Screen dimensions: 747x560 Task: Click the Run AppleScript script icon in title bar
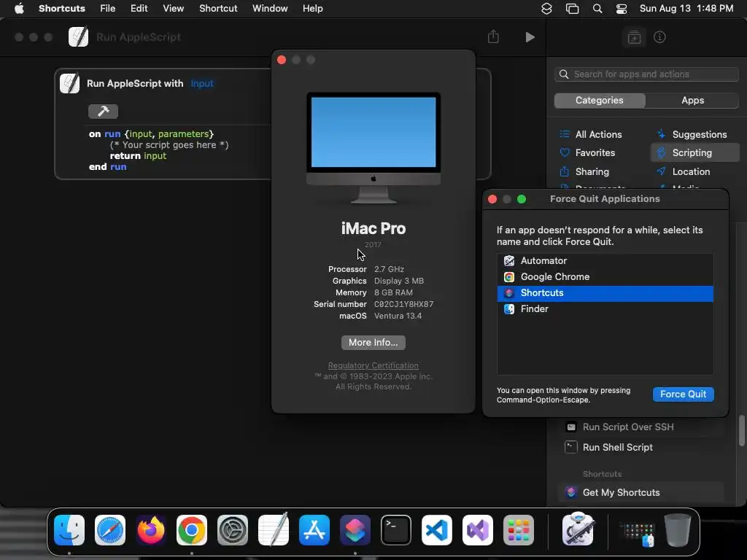(79, 36)
